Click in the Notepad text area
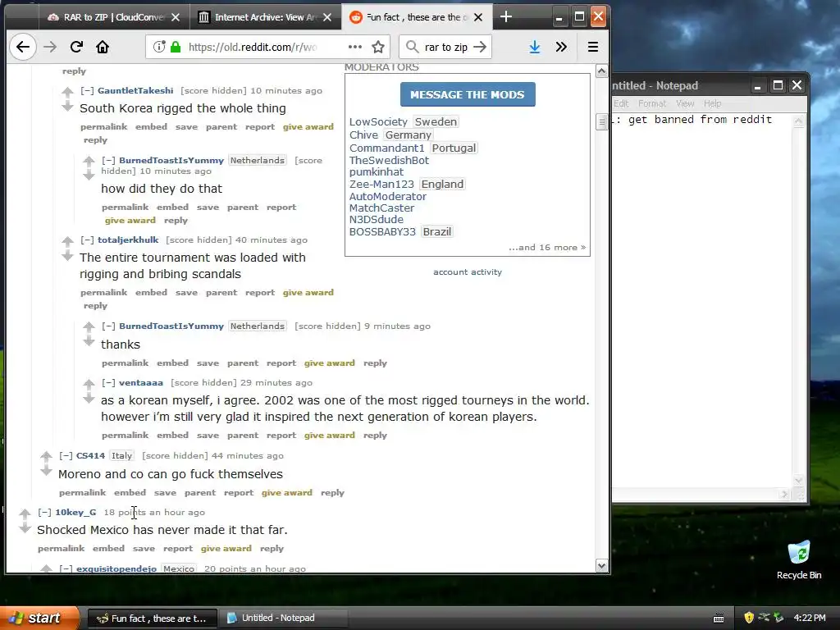The height and width of the screenshot is (630, 840). tap(702, 300)
